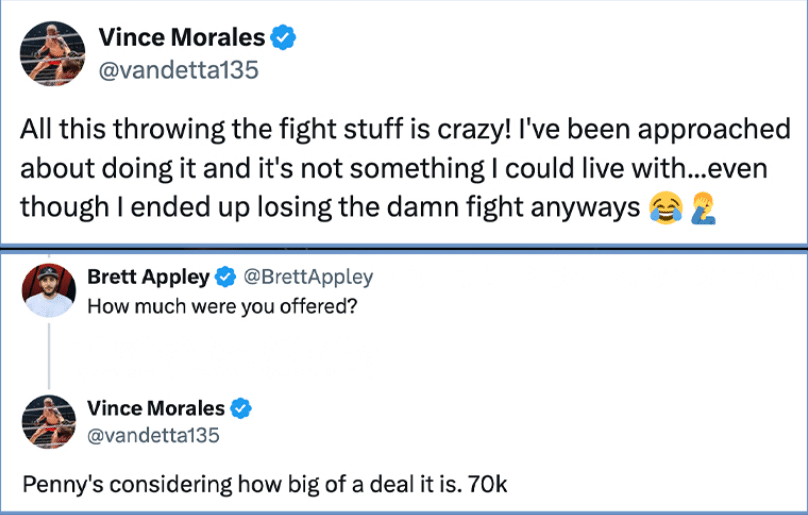This screenshot has width=808, height=515.
Task: Click the Vince Morales name in the reply
Action: coord(156,408)
